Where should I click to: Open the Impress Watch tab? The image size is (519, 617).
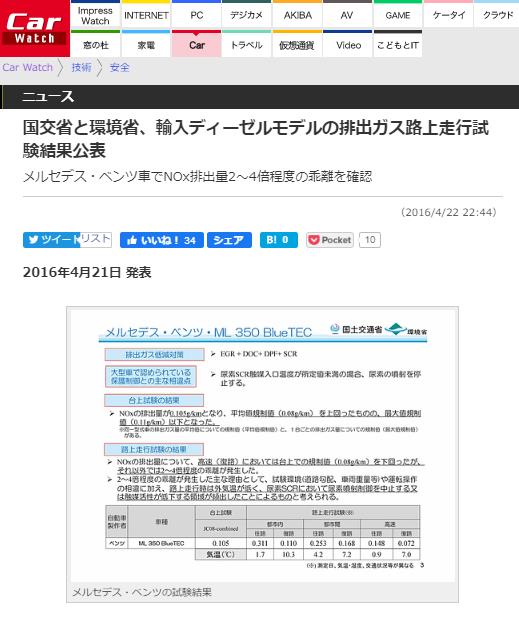[x=95, y=15]
